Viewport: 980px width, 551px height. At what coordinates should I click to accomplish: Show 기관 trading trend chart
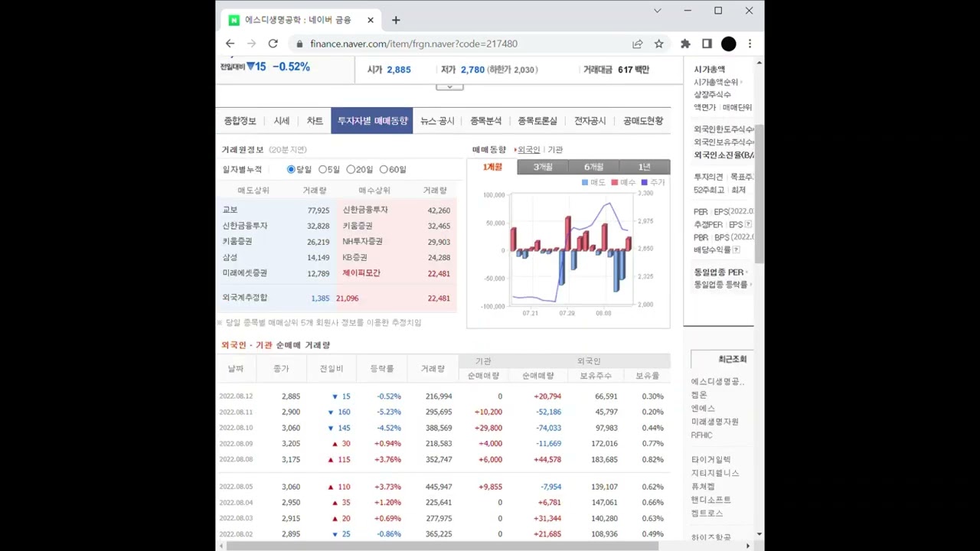coord(555,150)
